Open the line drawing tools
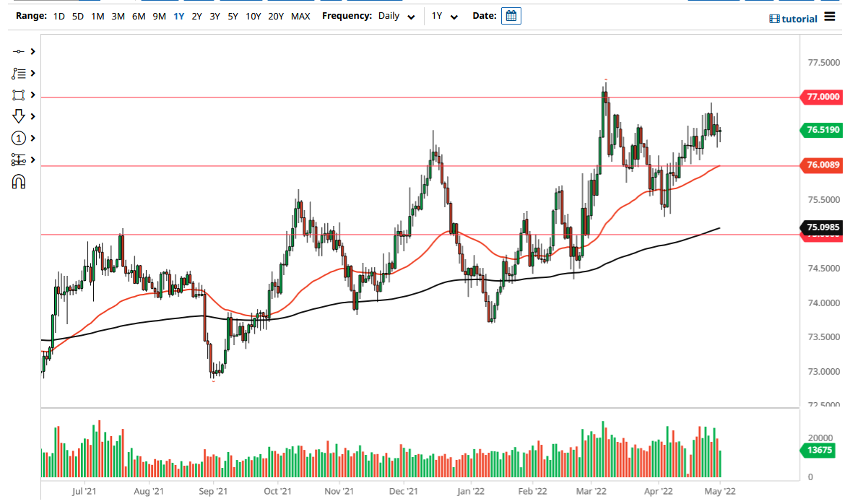Image resolution: width=850 pixels, height=504 pixels. pyautogui.click(x=19, y=73)
